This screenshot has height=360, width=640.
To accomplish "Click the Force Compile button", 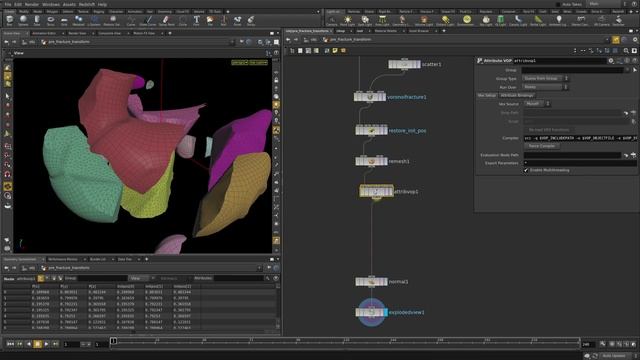I will pos(542,146).
